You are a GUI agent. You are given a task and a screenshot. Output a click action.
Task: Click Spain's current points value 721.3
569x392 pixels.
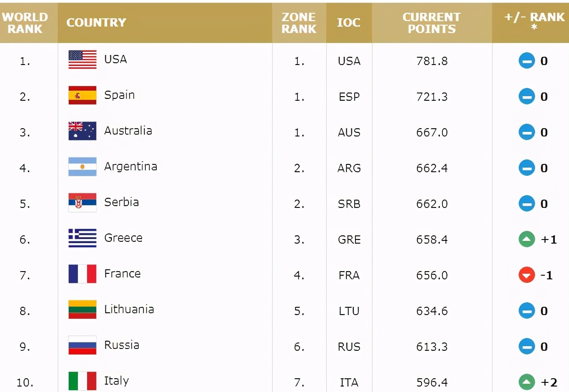click(432, 97)
